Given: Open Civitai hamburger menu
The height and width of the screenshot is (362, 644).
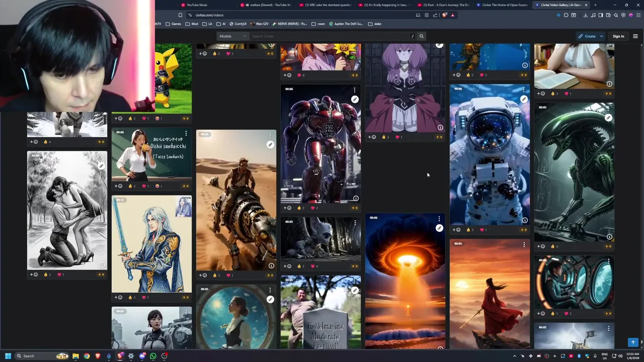Looking at the screenshot, I should 635,36.
